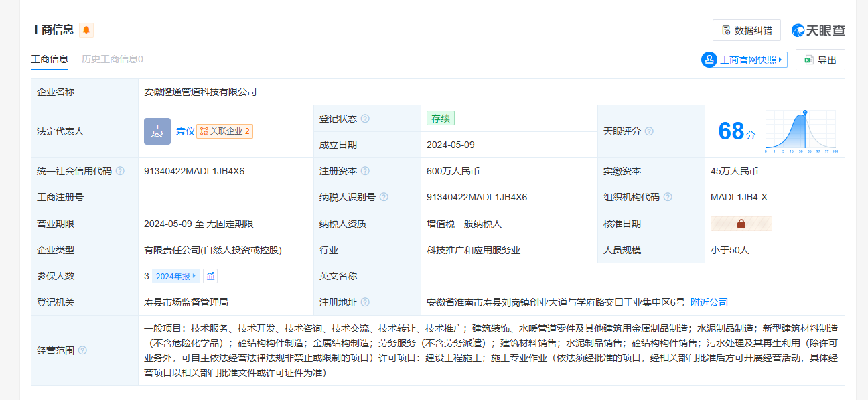The height and width of the screenshot is (400, 868).
Task: Click help icon next to 登记状态
Action: 365,119
